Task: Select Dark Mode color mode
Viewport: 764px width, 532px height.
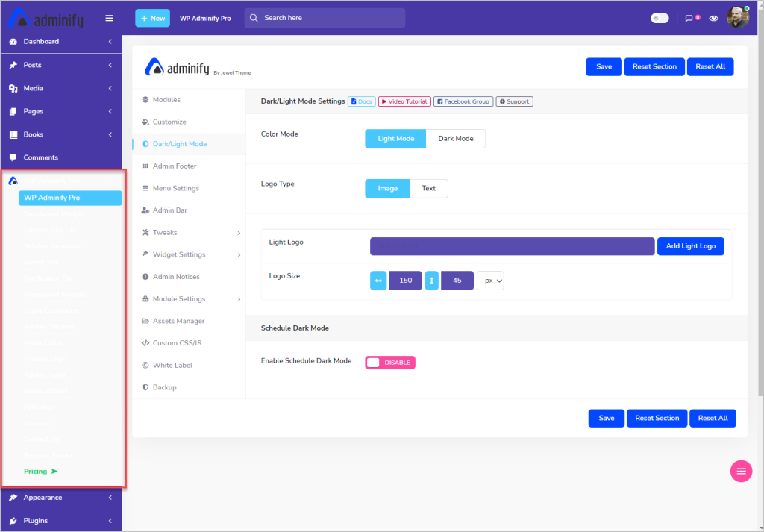Action: pyautogui.click(x=456, y=139)
